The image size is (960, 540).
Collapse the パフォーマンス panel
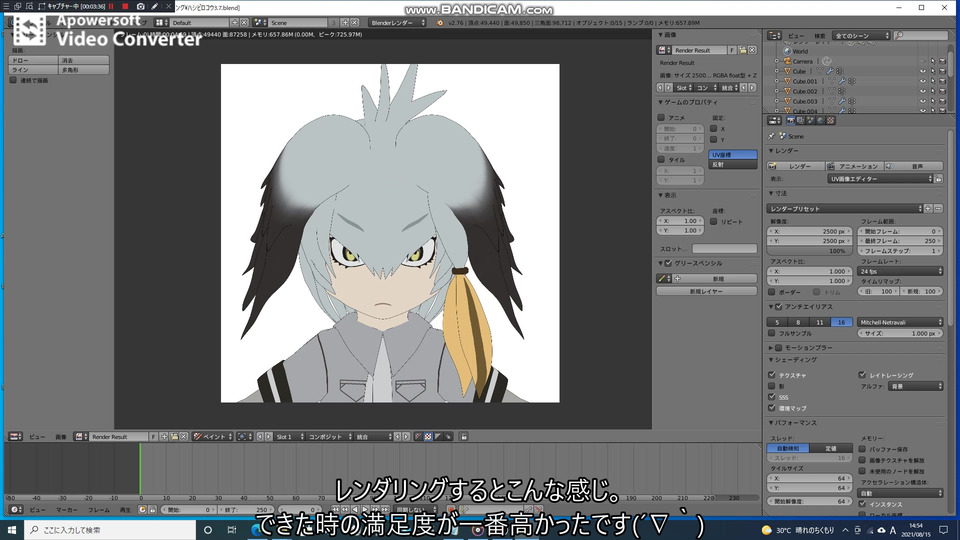tap(771, 423)
